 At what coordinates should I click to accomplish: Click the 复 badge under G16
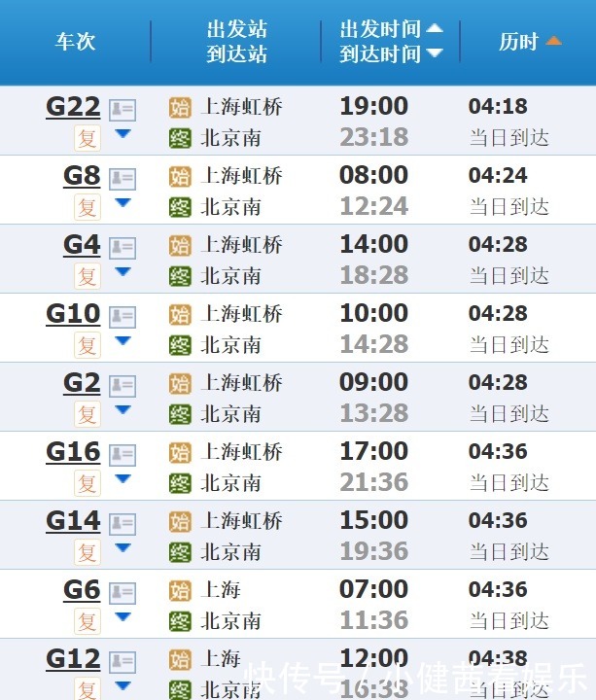88,482
